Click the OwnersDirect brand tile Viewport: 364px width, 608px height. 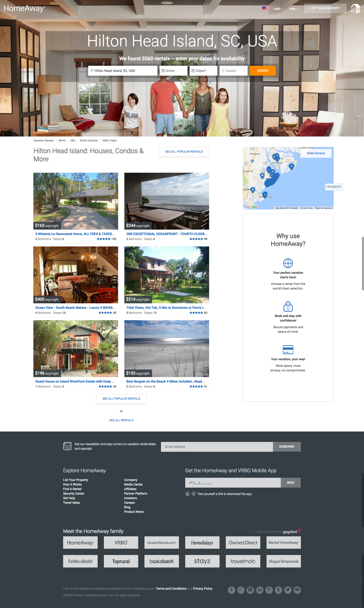(243, 543)
